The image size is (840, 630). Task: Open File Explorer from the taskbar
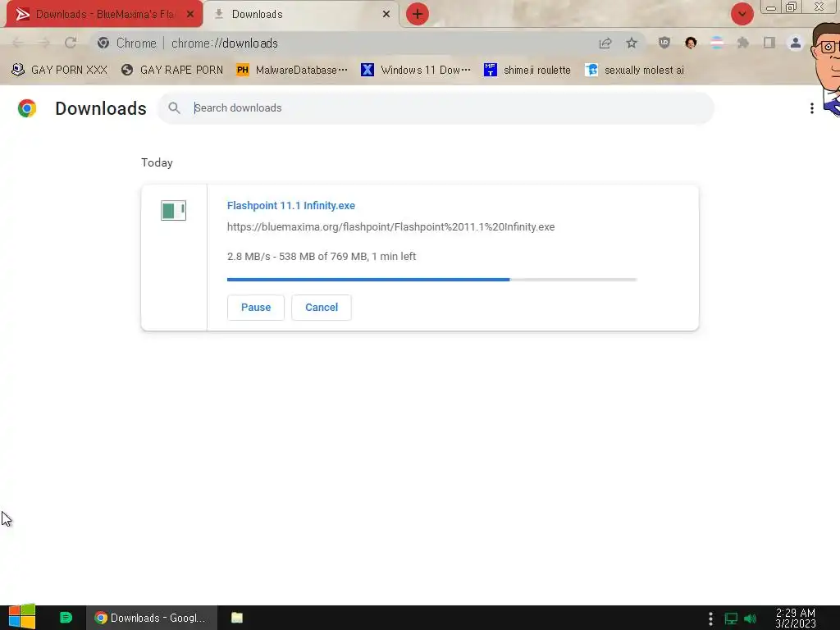[x=237, y=618]
